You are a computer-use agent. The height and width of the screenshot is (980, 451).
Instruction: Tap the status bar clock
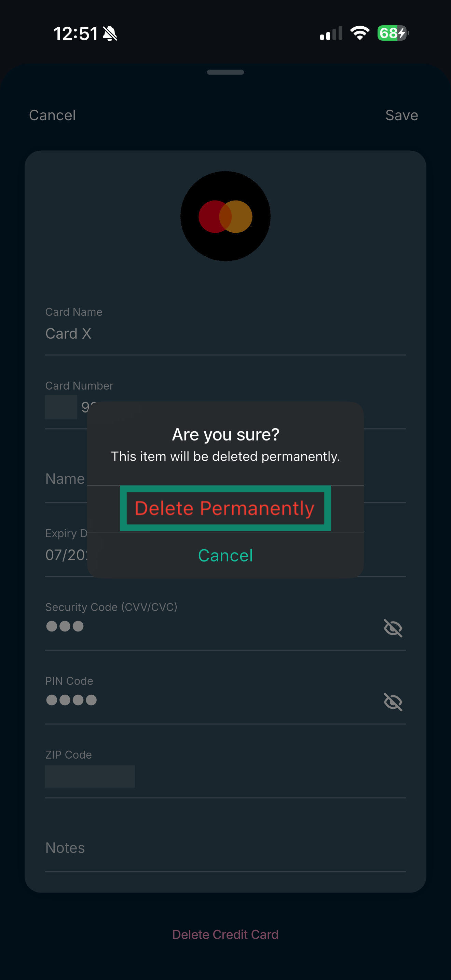[x=75, y=33]
